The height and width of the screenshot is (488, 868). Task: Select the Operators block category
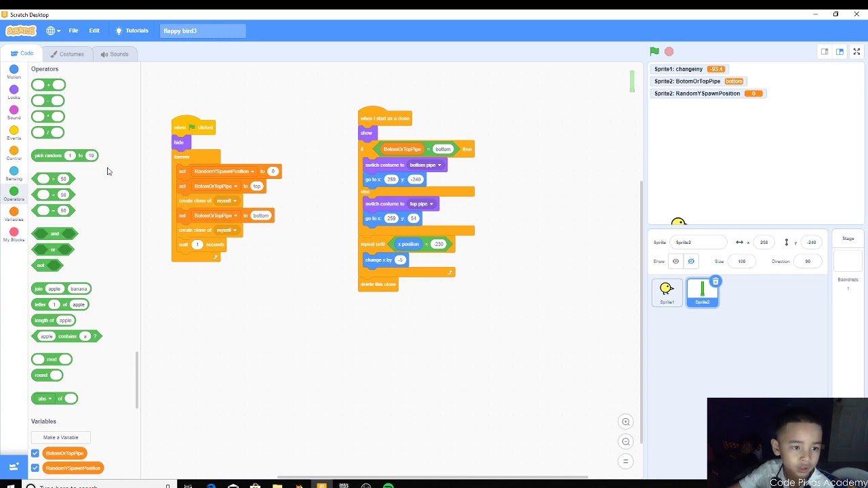14,194
